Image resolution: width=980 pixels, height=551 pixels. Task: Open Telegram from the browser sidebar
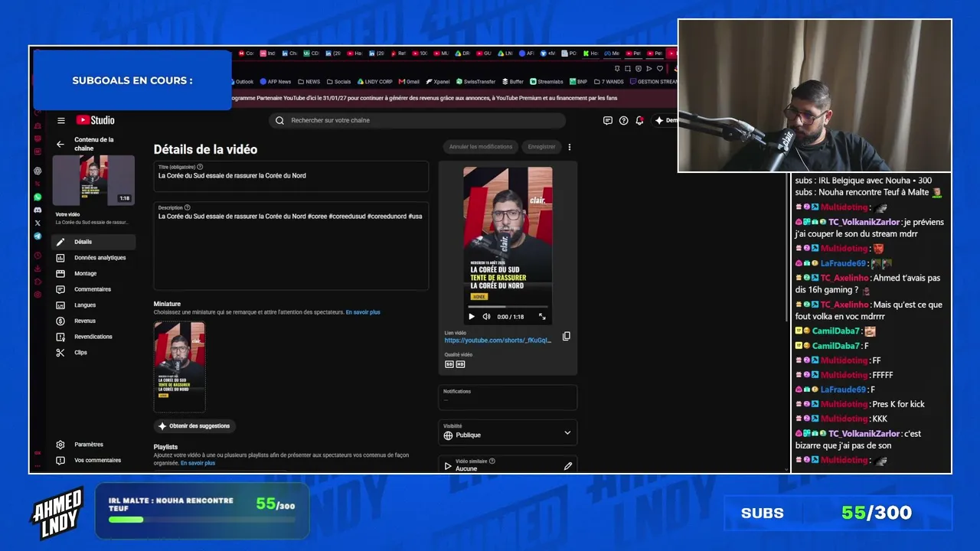38,236
